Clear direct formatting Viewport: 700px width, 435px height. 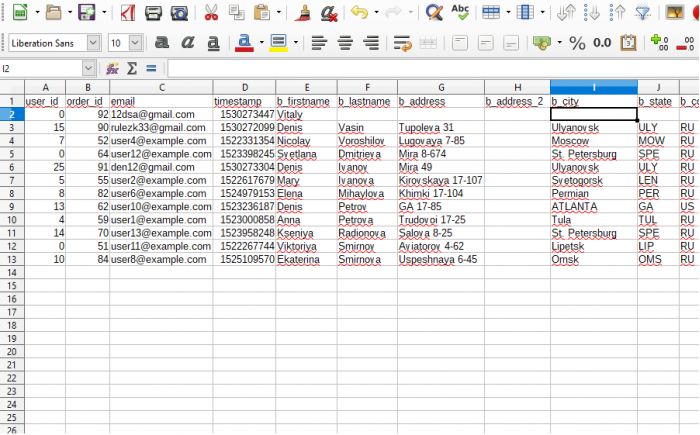[329, 13]
